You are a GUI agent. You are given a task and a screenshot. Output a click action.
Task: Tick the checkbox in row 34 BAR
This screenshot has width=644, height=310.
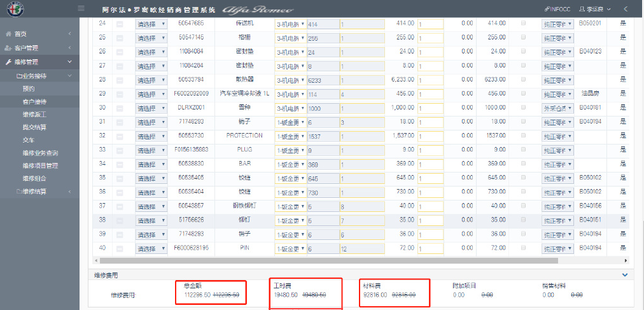523,164
